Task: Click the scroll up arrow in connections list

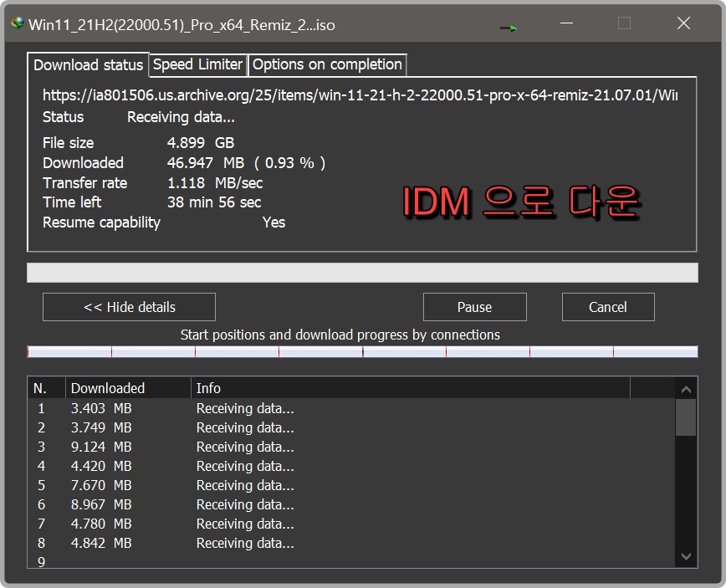Action: [x=686, y=389]
